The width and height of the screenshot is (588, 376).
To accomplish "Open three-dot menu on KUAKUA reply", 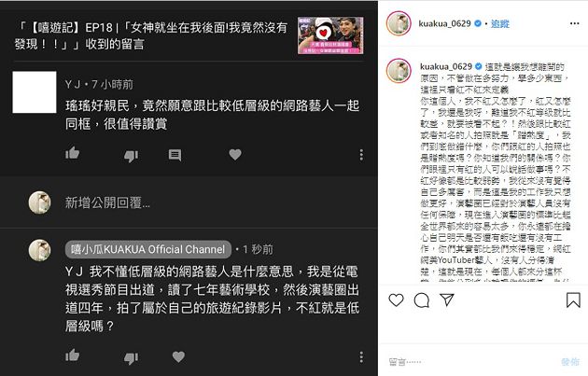I will [x=361, y=357].
